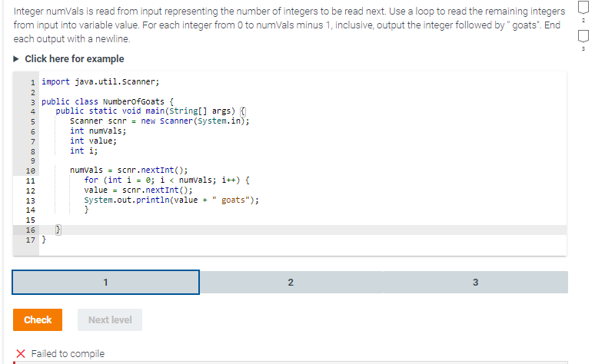
Task: Click the 'public static void main' code line
Action: point(151,111)
